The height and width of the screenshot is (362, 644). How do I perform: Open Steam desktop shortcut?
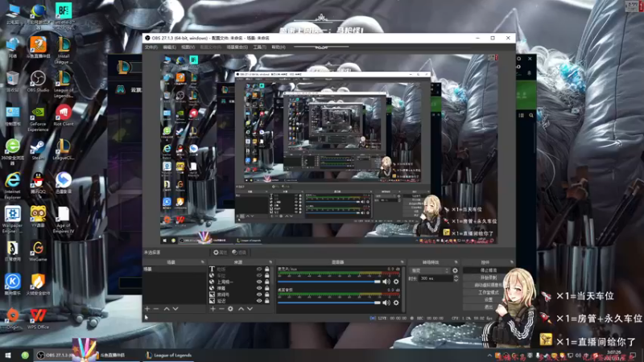tap(38, 150)
